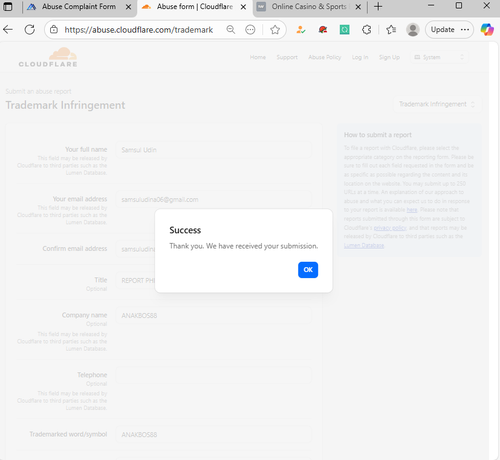The width and height of the screenshot is (500, 460).
Task: Click the 'Success' dialog heading
Action: pyautogui.click(x=185, y=230)
